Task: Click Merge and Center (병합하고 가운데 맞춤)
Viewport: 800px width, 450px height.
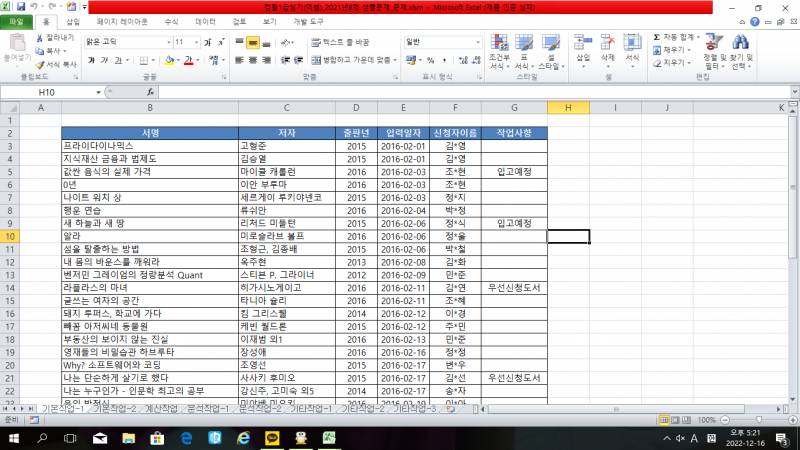Action: pos(355,60)
